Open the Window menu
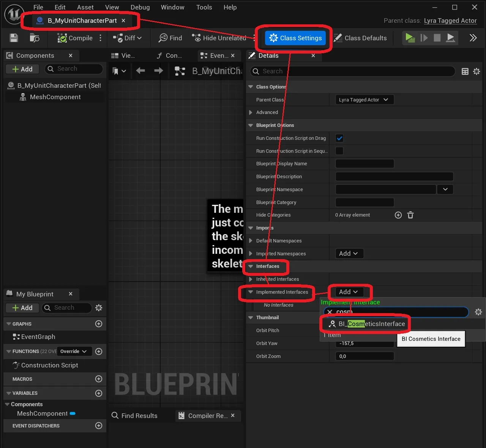This screenshot has width=486, height=448. 173,7
